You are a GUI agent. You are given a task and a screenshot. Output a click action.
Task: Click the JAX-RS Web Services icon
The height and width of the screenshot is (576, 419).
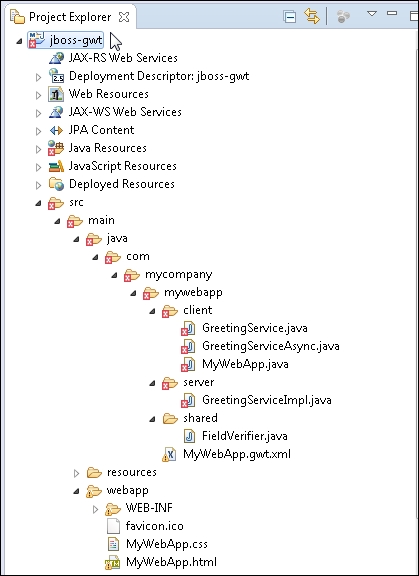(56, 58)
